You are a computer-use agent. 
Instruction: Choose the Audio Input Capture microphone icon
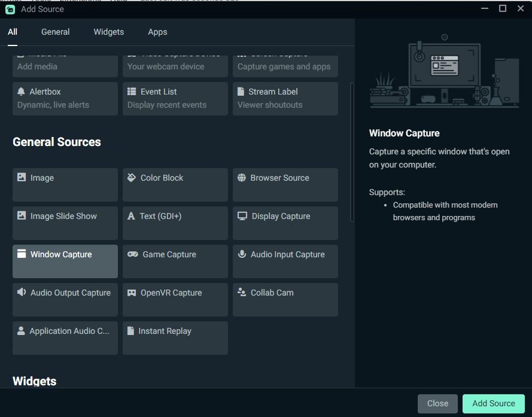click(242, 254)
